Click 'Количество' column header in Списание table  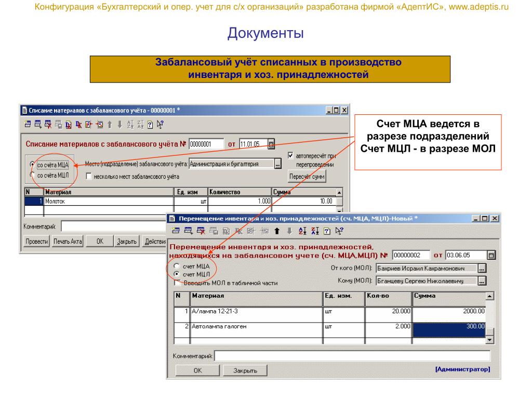coord(240,192)
